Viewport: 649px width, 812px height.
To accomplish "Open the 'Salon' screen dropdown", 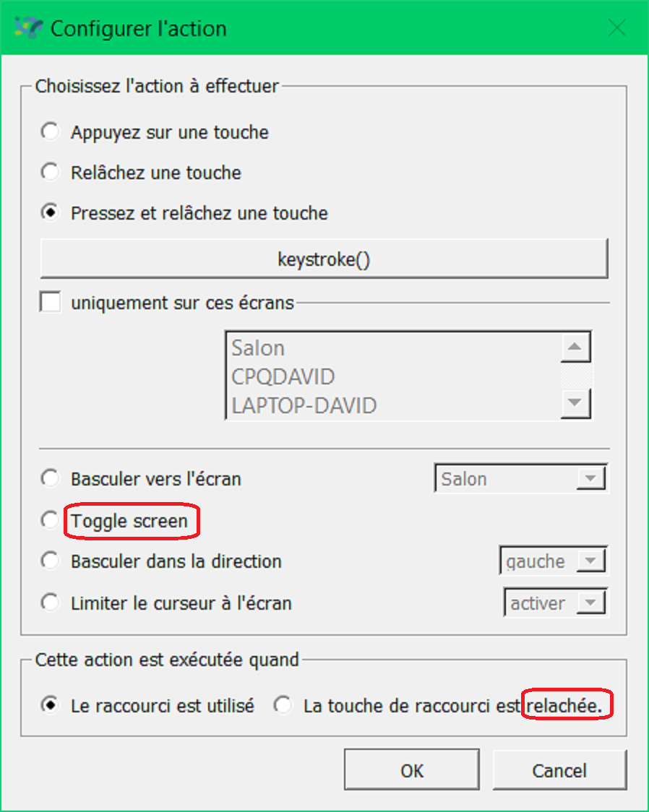I will 594,478.
